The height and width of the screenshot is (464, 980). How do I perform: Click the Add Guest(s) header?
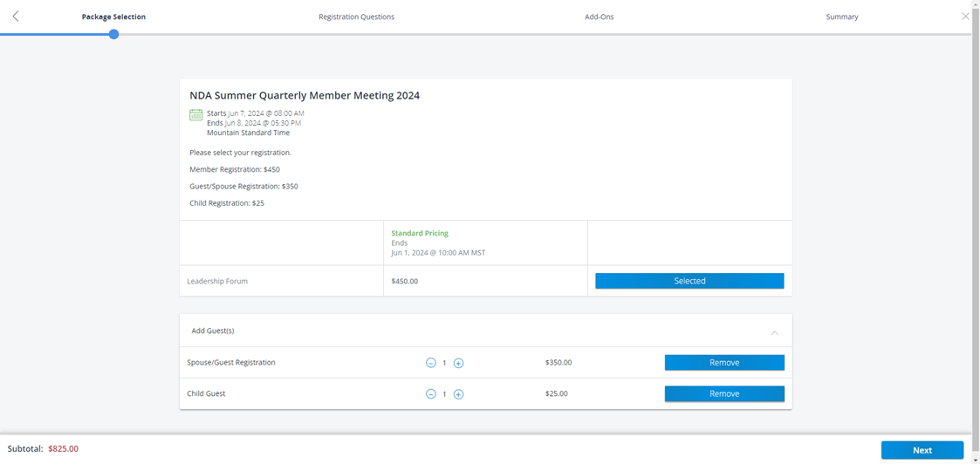[x=213, y=331]
